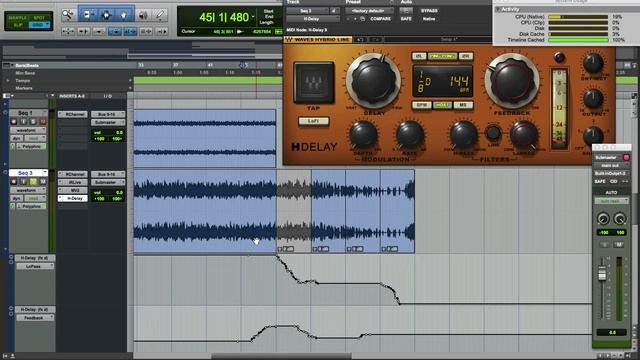Viewport: 640px width, 360px height.
Task: Click red button in Submaster window
Action: click(x=626, y=157)
